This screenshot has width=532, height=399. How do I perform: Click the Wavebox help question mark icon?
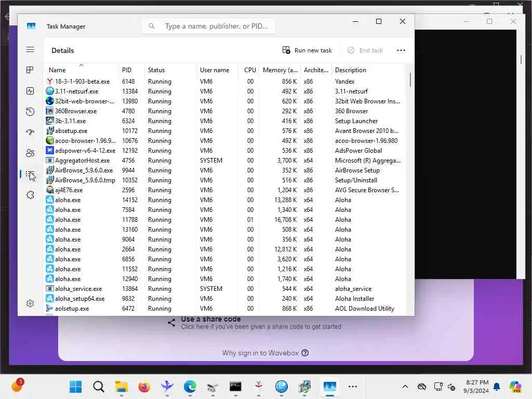tap(305, 353)
